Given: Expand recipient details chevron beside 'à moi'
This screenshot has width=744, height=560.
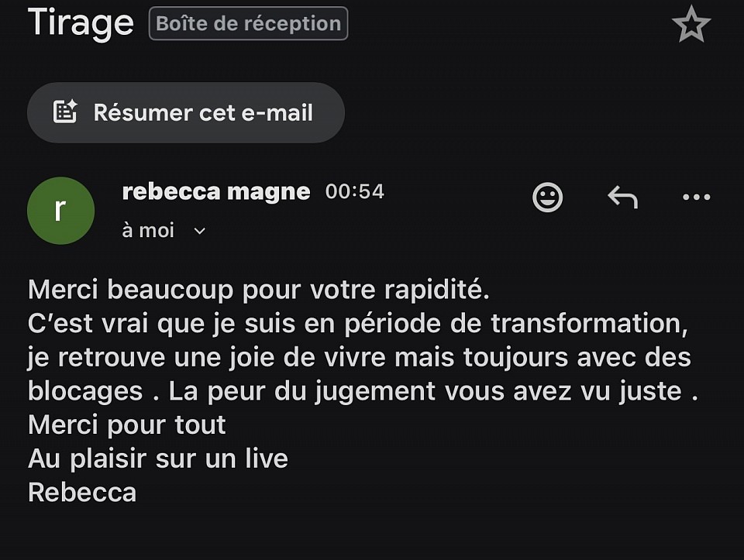Looking at the screenshot, I should tap(199, 231).
